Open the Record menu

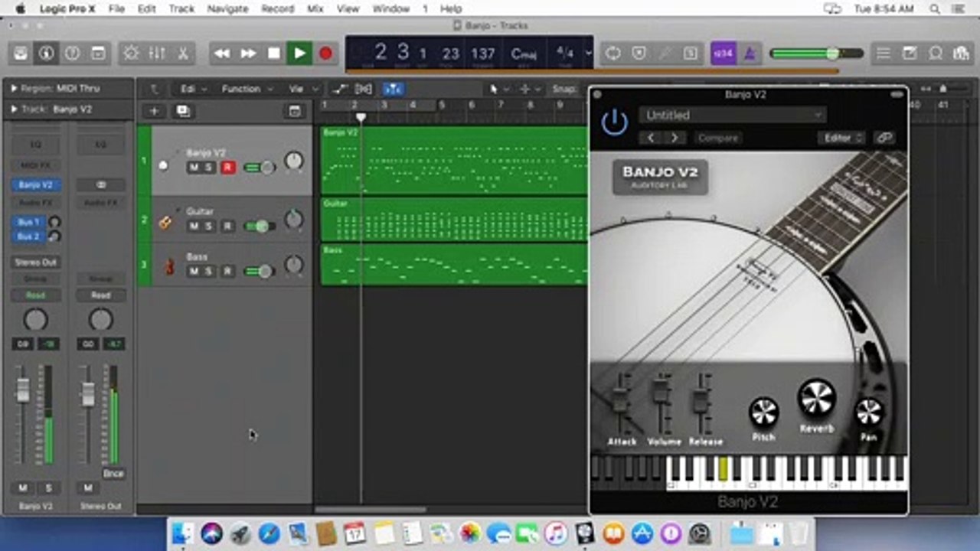(x=277, y=8)
